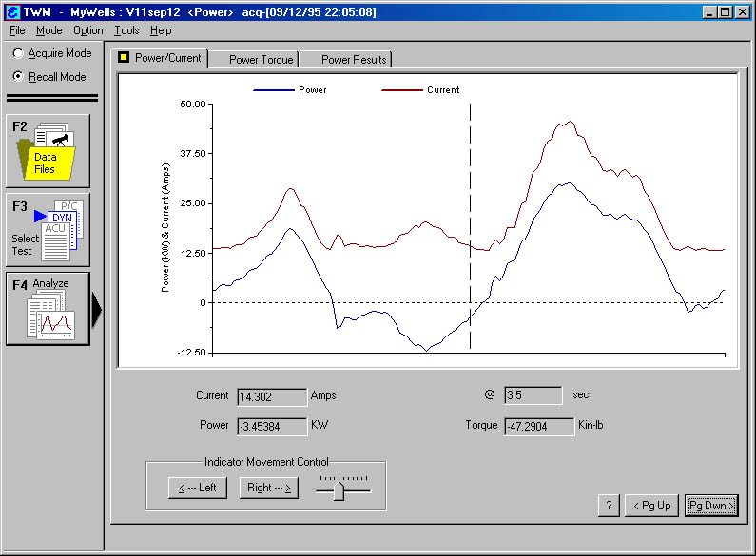The width and height of the screenshot is (756, 556).
Task: Click the time field showing 3.5 sec
Action: [533, 395]
